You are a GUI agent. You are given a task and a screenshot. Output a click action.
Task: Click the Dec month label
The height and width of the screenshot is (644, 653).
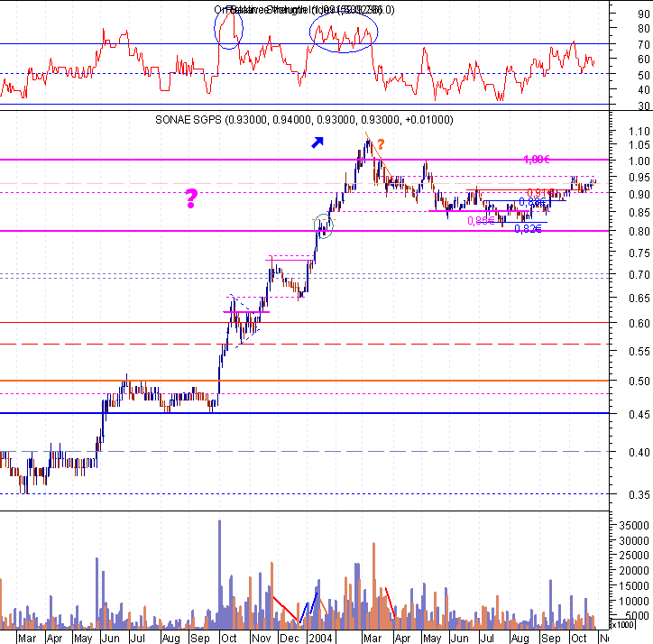pos(289,638)
